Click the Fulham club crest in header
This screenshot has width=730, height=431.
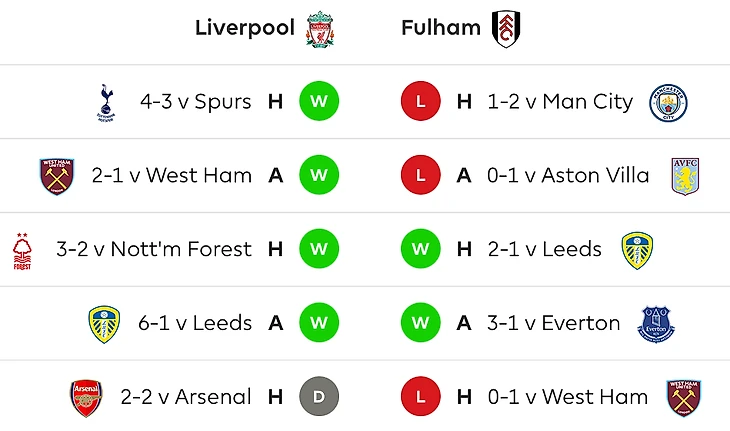coord(507,29)
